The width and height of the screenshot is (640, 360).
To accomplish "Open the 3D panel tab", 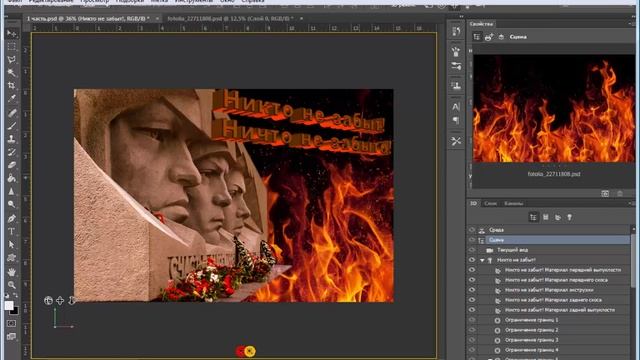I will pos(473,203).
